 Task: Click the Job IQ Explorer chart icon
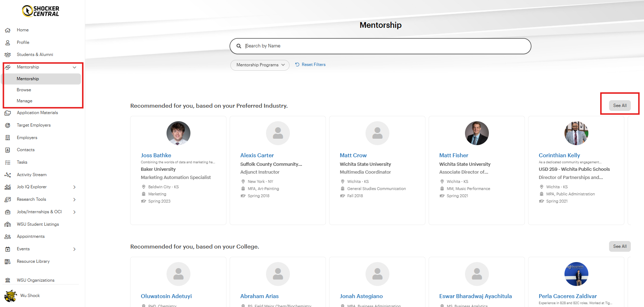7,187
